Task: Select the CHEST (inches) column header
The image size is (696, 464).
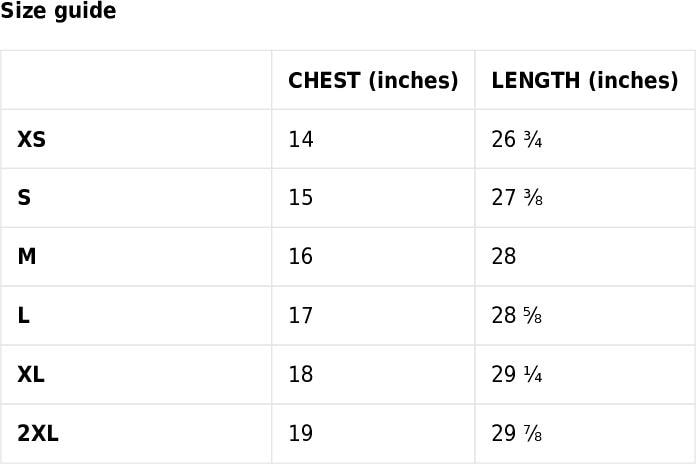Action: pyautogui.click(x=373, y=80)
